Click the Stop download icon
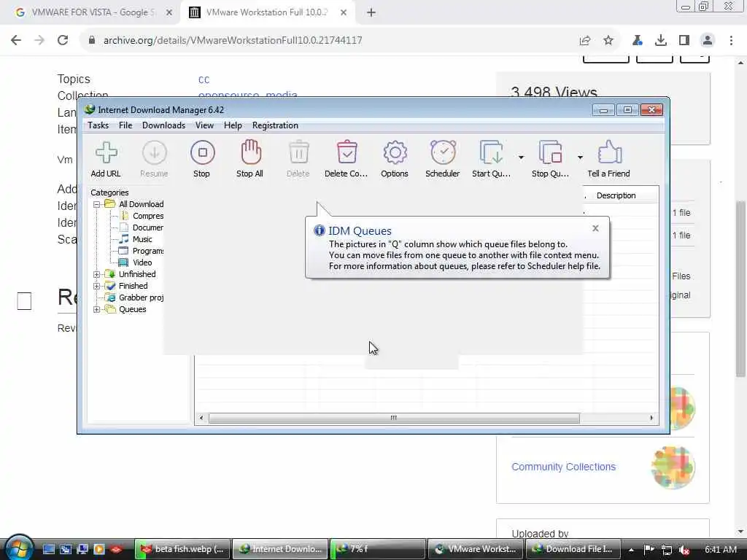The image size is (747, 560). tap(202, 159)
